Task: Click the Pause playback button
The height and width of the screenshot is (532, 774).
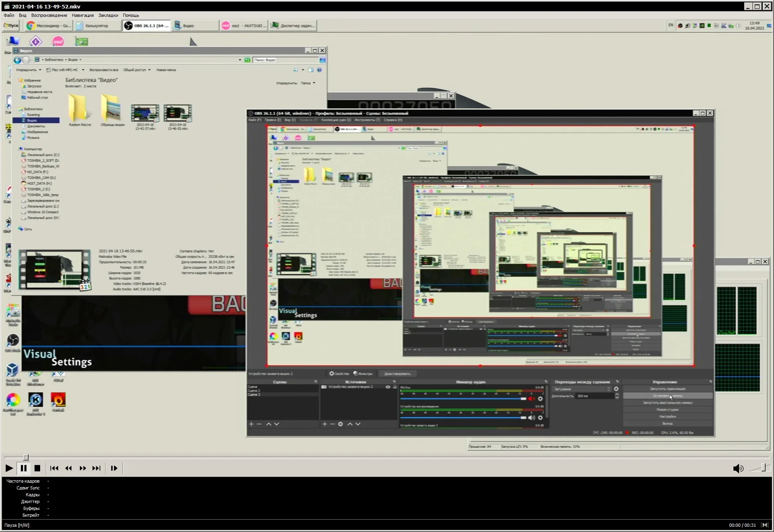Action: tap(23, 468)
